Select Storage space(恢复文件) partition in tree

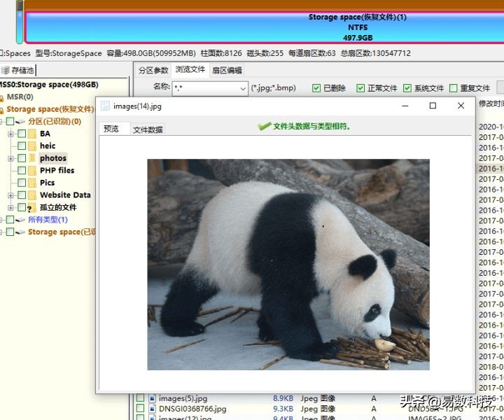coord(50,109)
